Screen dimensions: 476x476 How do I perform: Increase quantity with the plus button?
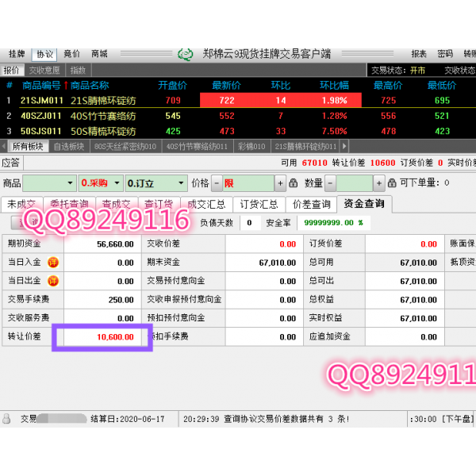[x=379, y=183]
